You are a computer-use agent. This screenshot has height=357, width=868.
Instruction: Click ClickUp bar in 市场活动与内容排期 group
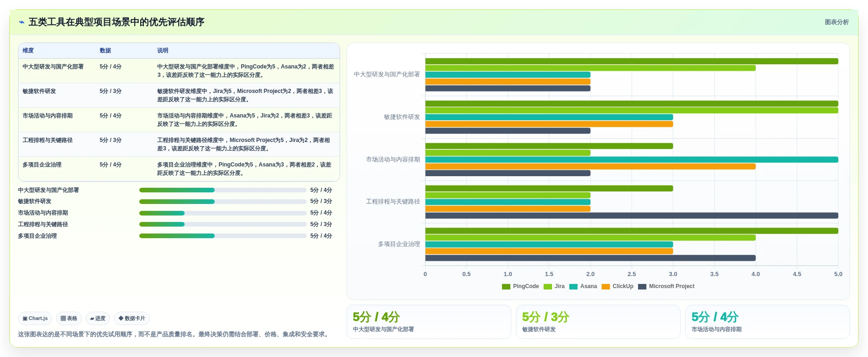(x=590, y=166)
